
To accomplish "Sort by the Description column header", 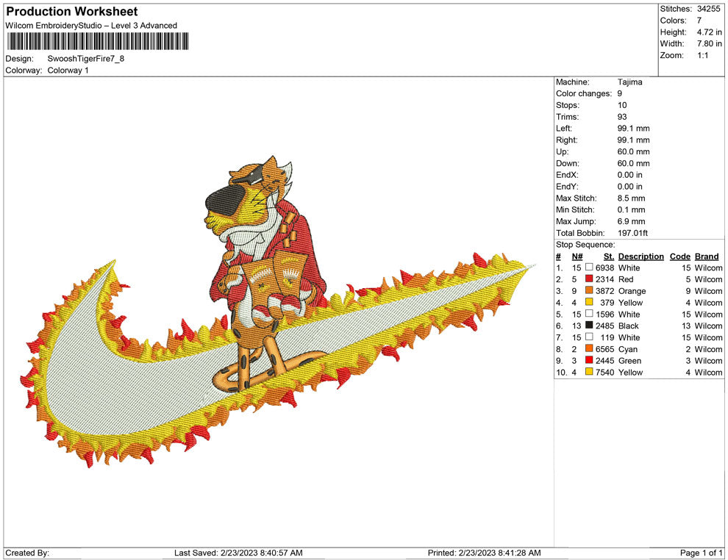I will coord(640,256).
